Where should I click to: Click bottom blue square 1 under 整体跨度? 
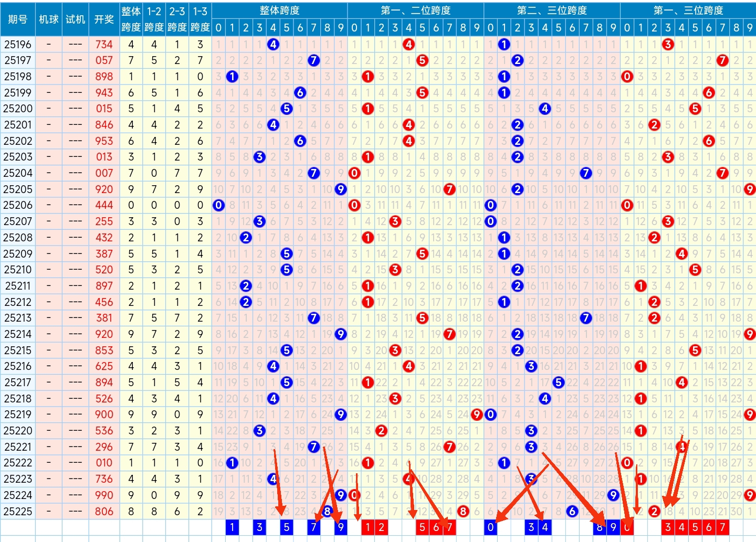[x=232, y=527]
